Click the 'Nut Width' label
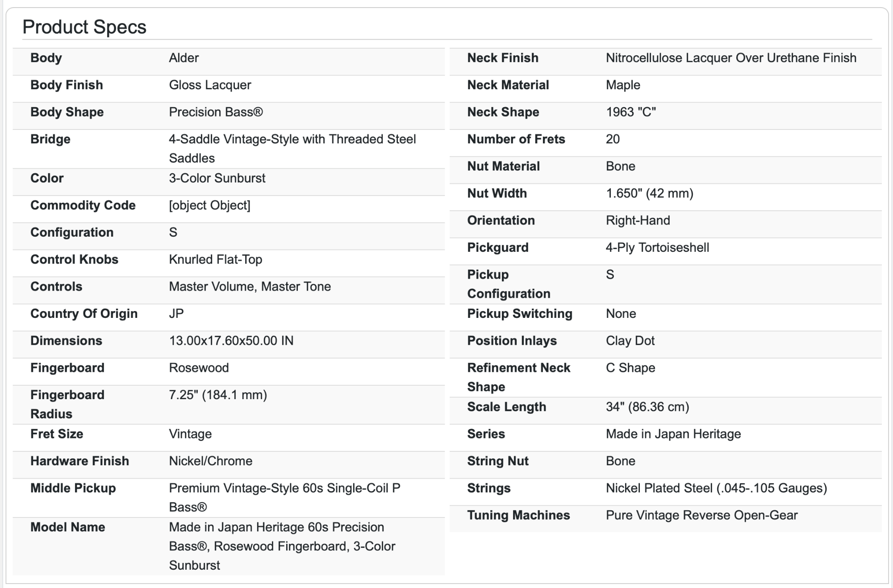 497,193
